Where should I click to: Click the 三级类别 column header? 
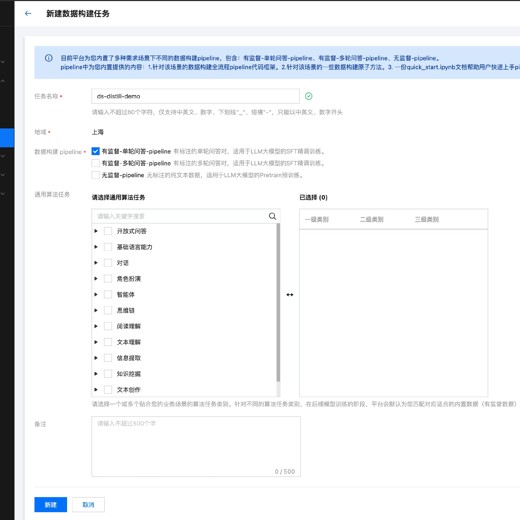427,219
